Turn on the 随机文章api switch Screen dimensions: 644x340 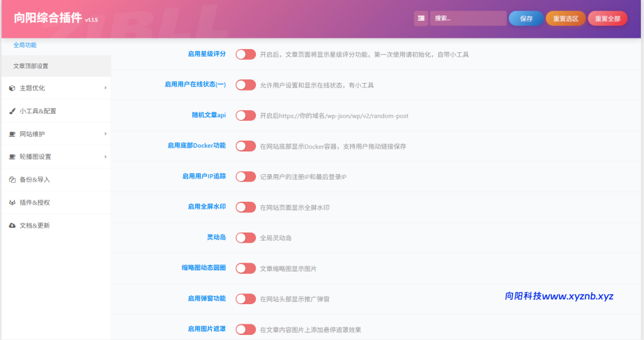246,116
